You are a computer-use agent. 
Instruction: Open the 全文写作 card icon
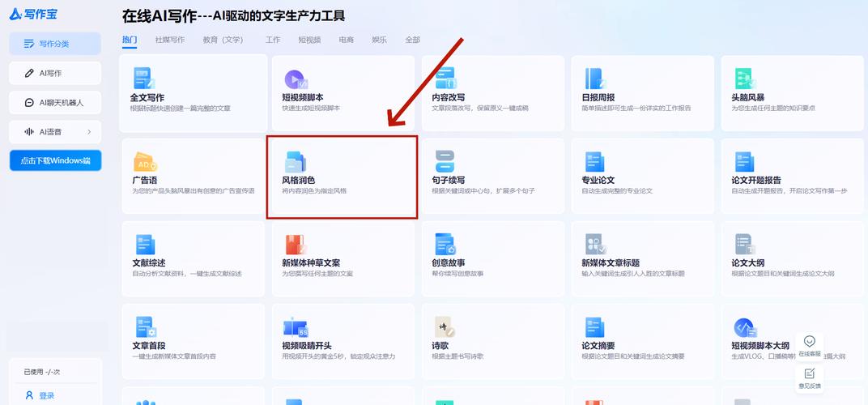coord(144,79)
